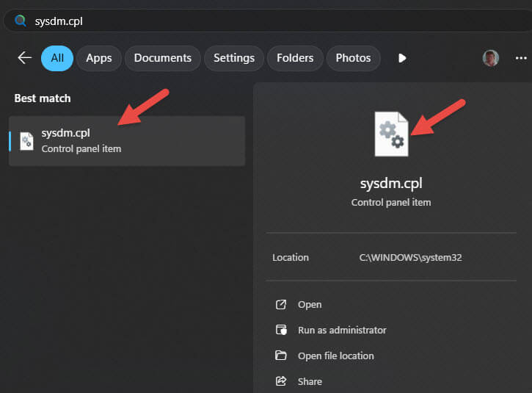This screenshot has width=532, height=393.
Task: Filter results by Folders
Action: point(295,58)
